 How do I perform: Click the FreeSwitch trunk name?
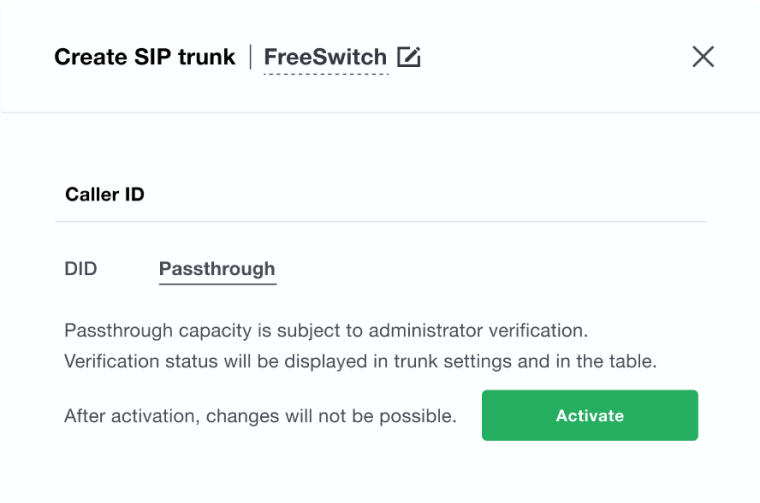325,57
